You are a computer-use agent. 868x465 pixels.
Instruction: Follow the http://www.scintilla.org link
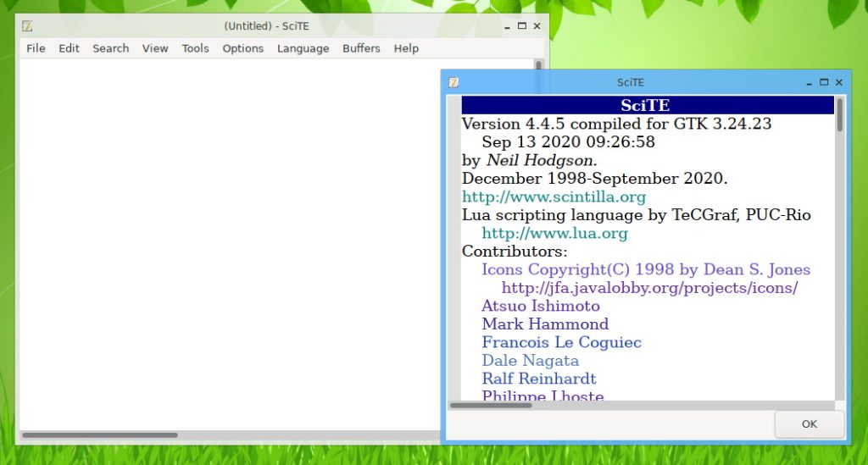(x=554, y=197)
